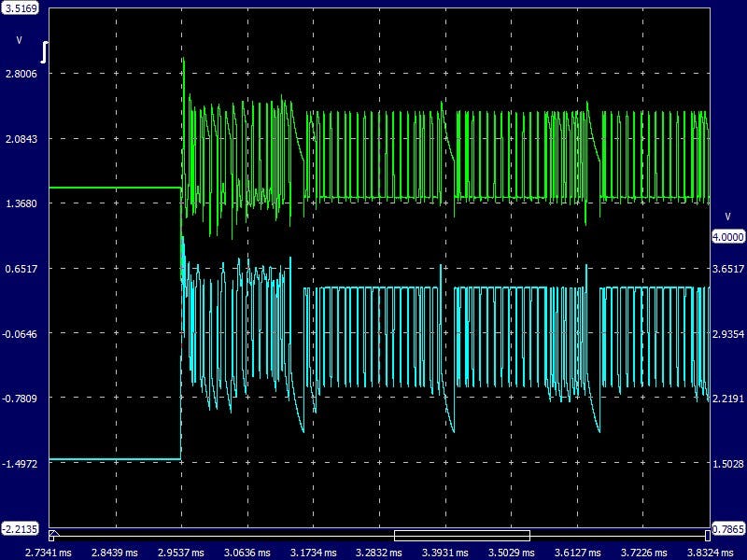Click the left handle of the time scrollbar
This screenshot has height=560, width=747.
(x=52, y=535)
